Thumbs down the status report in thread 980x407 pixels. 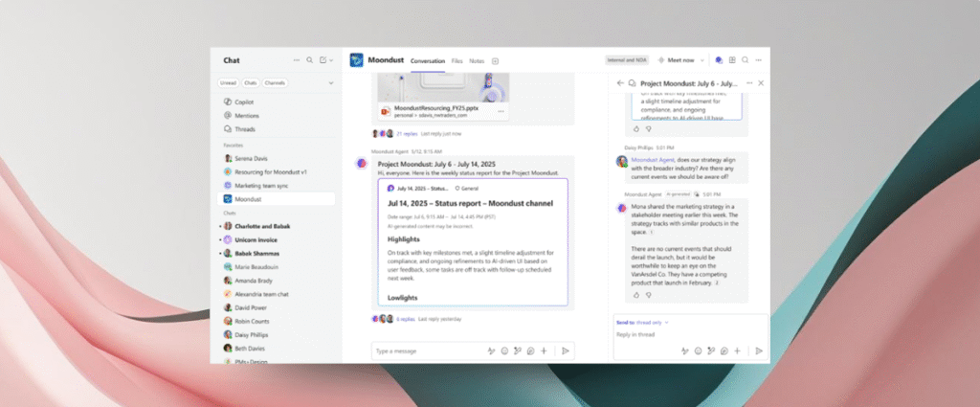pos(648,128)
